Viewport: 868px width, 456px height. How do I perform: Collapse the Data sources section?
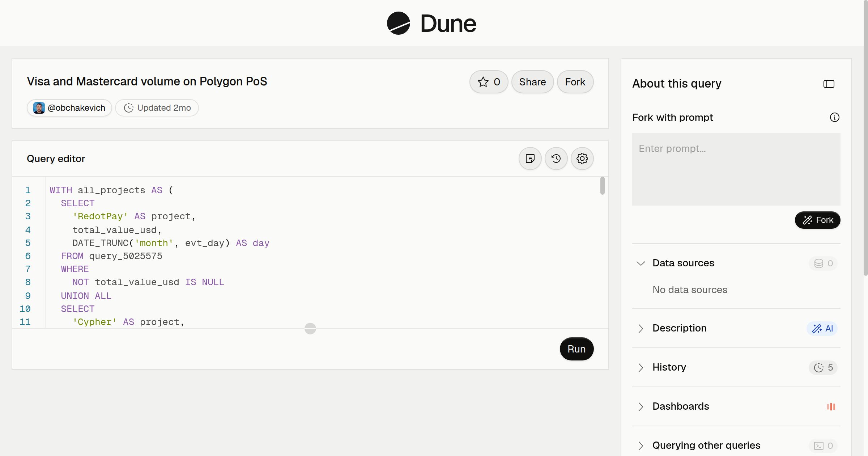coord(641,263)
